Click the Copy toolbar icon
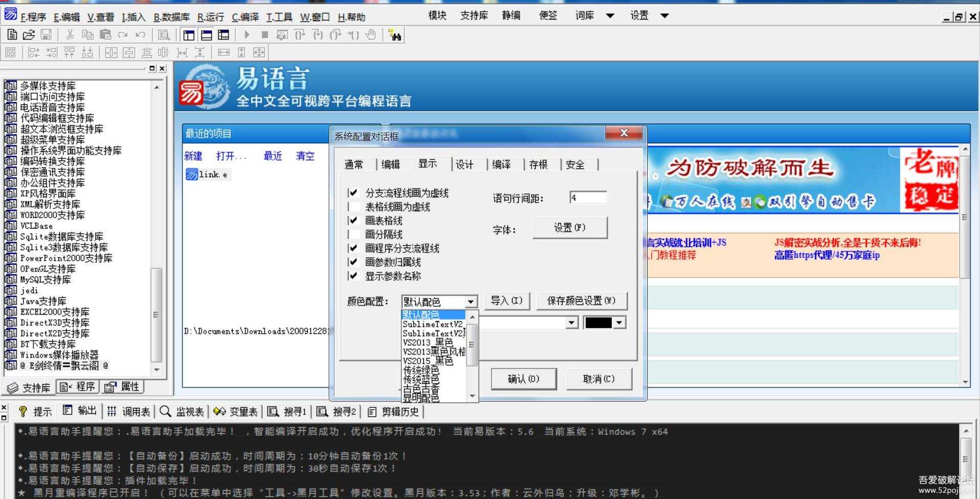This screenshot has height=499, width=980. [x=88, y=35]
